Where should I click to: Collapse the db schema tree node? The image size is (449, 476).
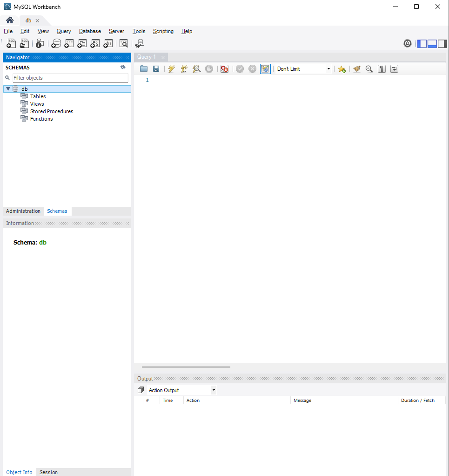(x=8, y=89)
